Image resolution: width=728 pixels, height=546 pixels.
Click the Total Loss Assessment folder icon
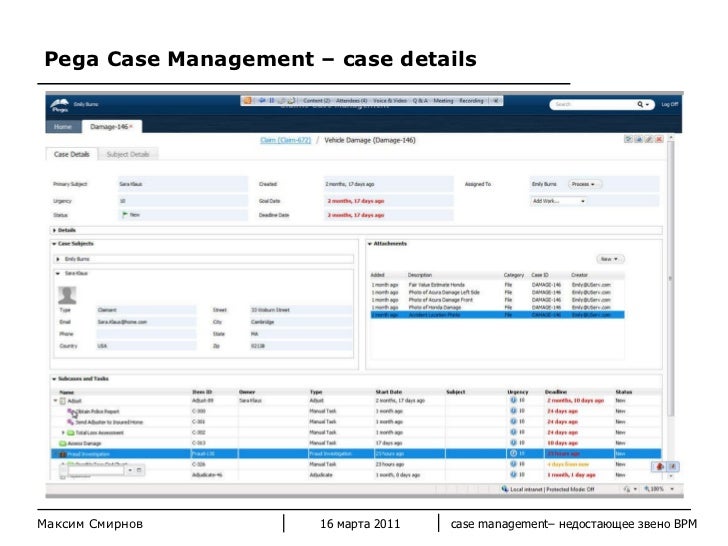pyautogui.click(x=71, y=433)
